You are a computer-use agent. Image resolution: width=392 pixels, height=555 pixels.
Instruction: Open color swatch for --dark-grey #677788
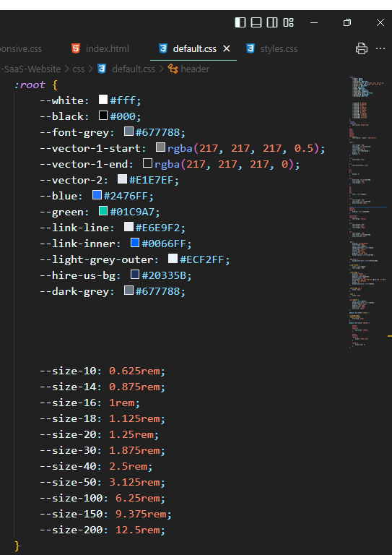click(129, 291)
